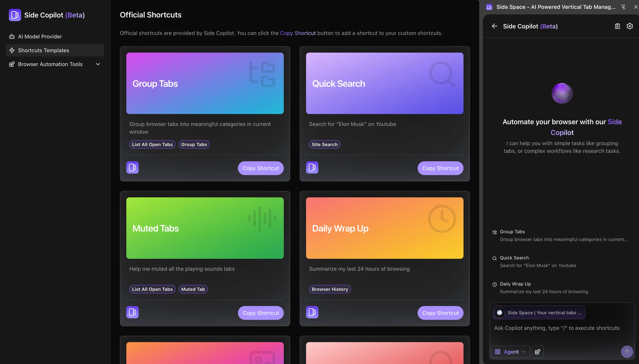
Task: Open the AI Model Provider section
Action: [40, 36]
